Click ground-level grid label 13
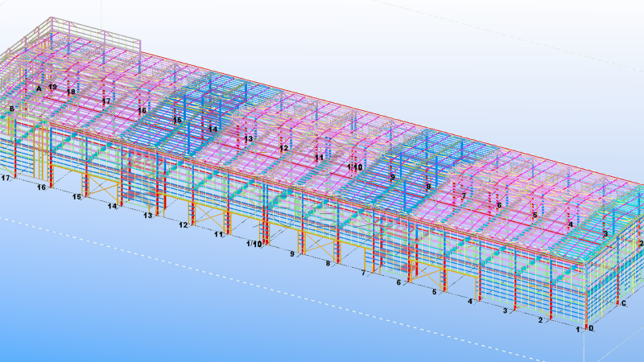The width and height of the screenshot is (644, 362). [147, 216]
